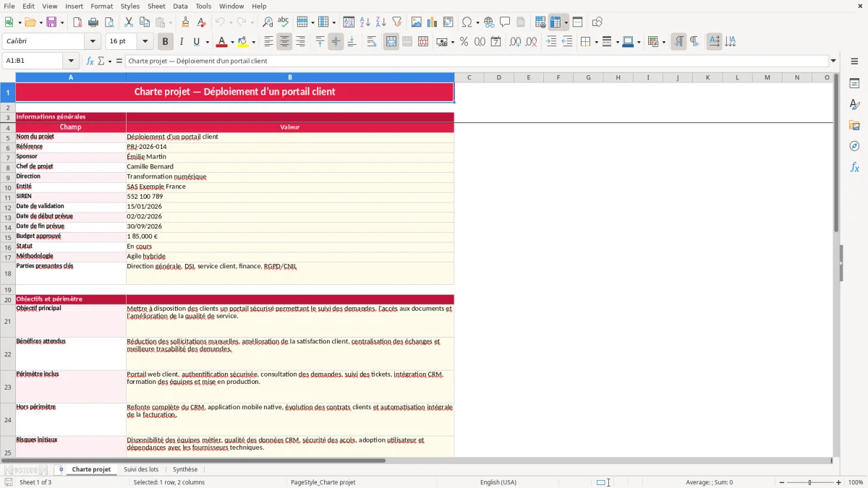Format the cell as percent
868x488 pixels.
464,42
